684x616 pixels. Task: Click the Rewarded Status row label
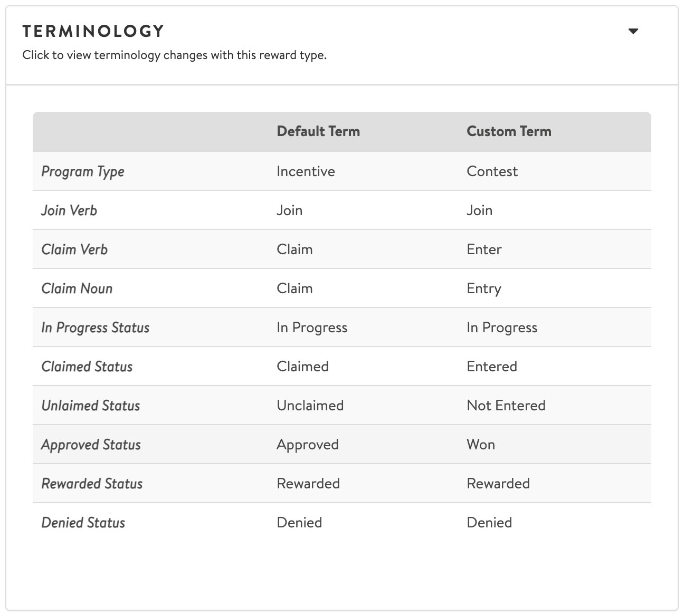pyautogui.click(x=92, y=483)
